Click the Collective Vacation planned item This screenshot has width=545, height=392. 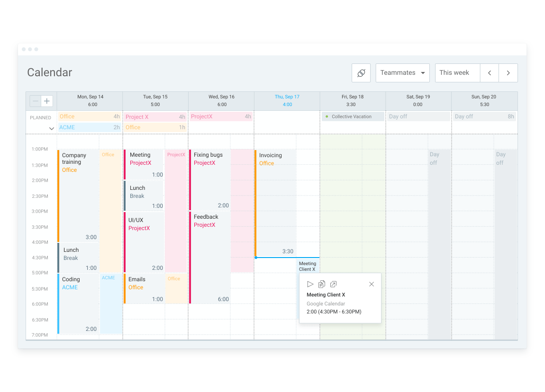click(x=353, y=116)
